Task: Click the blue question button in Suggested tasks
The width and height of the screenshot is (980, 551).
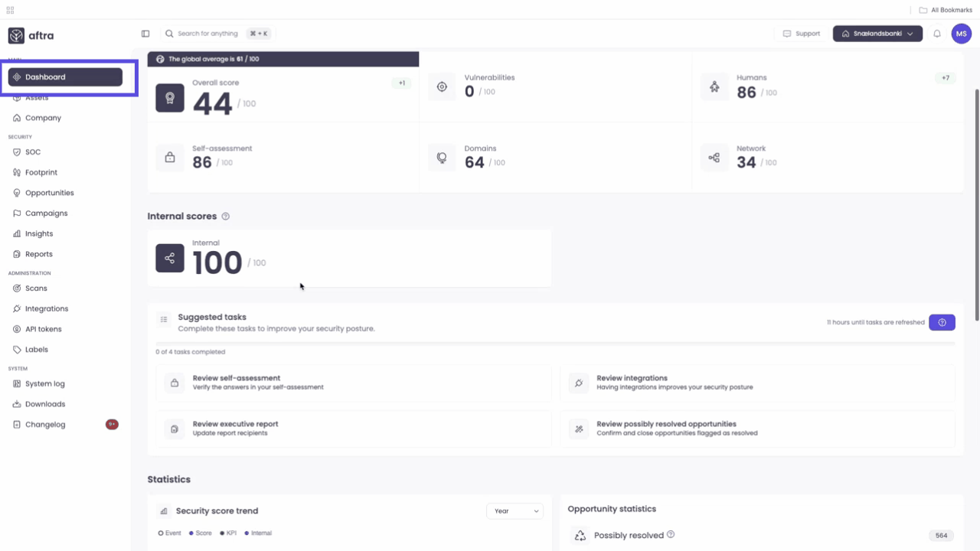Action: 942,322
